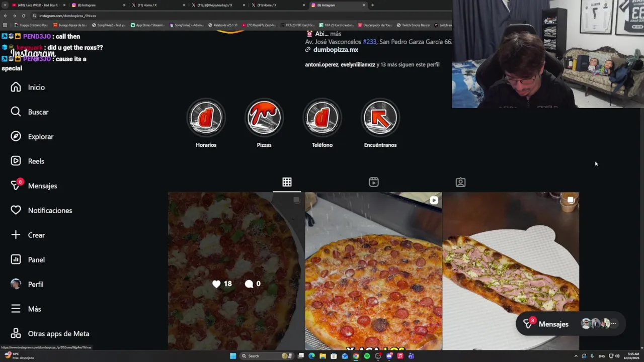Open the pepperoni pizza reel thumbnail

[x=373, y=271]
